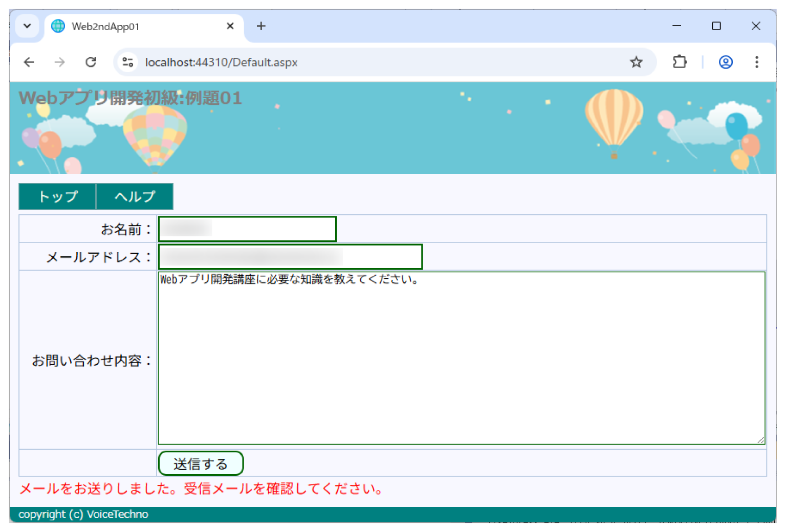This screenshot has width=786, height=532.
Task: Open the Extensions puzzle icon
Action: [x=680, y=62]
